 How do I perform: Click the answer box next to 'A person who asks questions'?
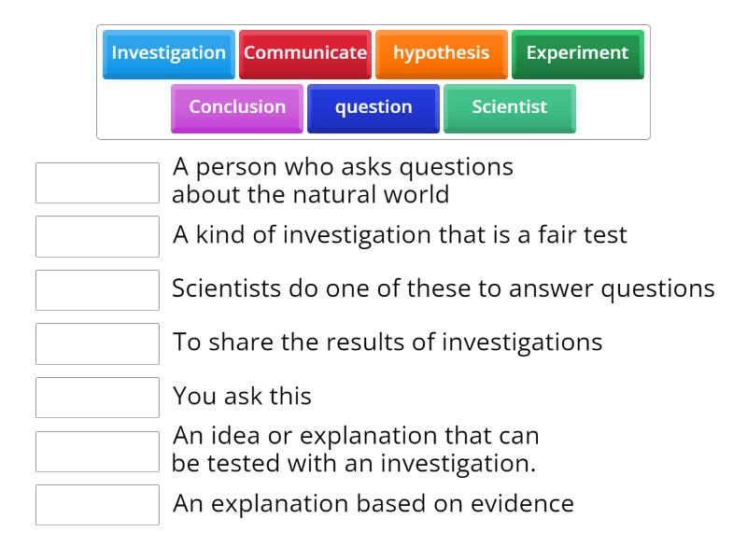click(x=97, y=182)
